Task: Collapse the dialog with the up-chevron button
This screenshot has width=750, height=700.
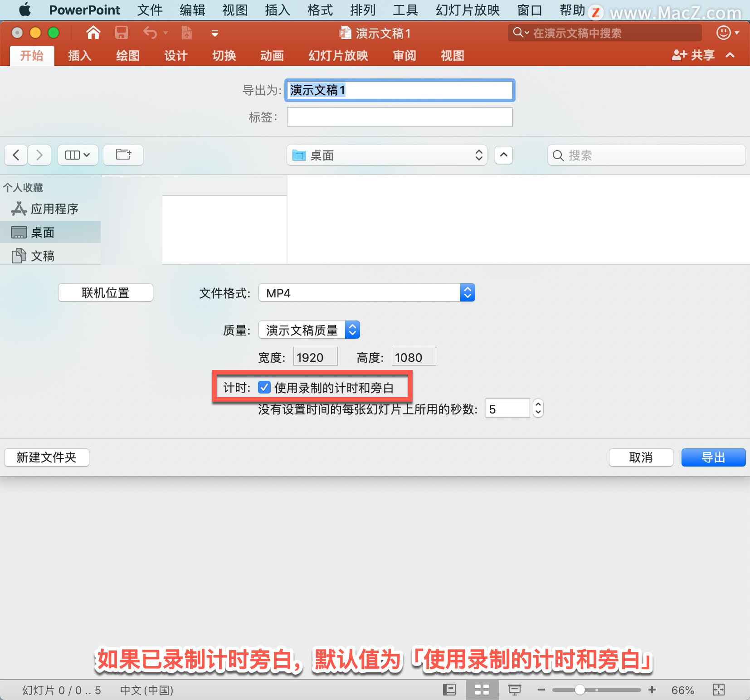Action: 504,155
